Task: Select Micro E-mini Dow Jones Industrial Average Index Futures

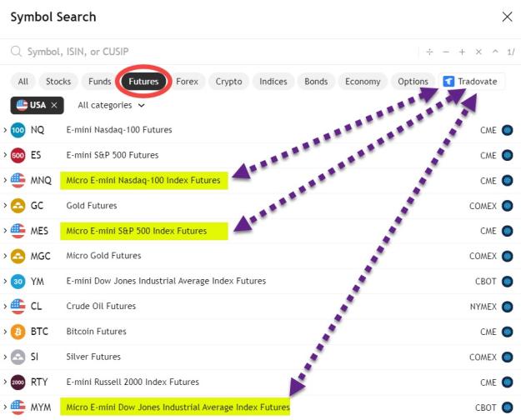Action: [x=178, y=407]
